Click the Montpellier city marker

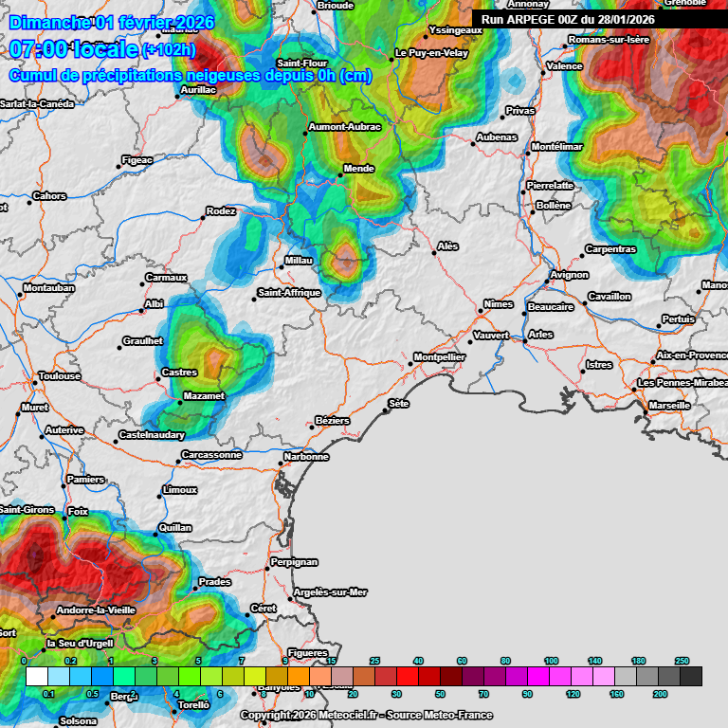[x=410, y=363]
